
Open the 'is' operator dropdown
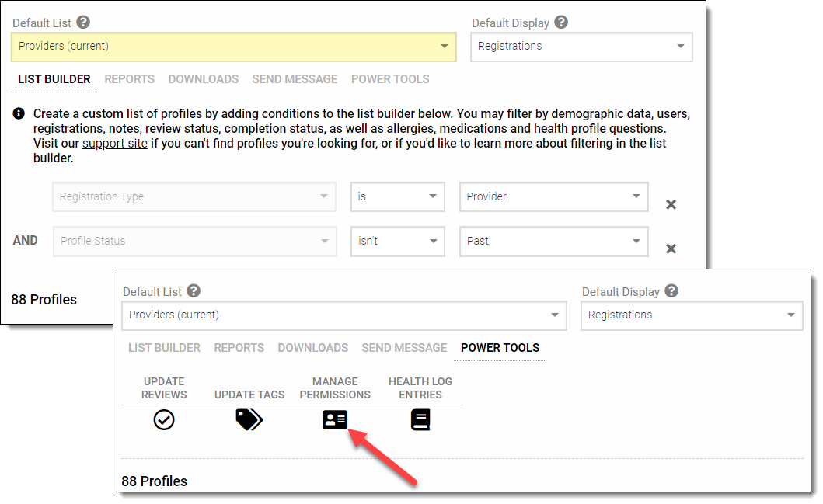point(397,197)
